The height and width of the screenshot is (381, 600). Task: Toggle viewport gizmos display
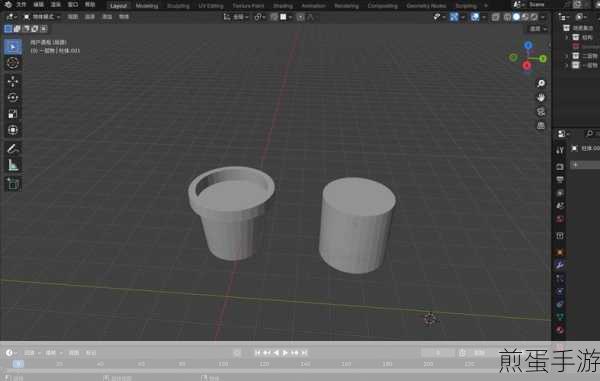[454, 17]
